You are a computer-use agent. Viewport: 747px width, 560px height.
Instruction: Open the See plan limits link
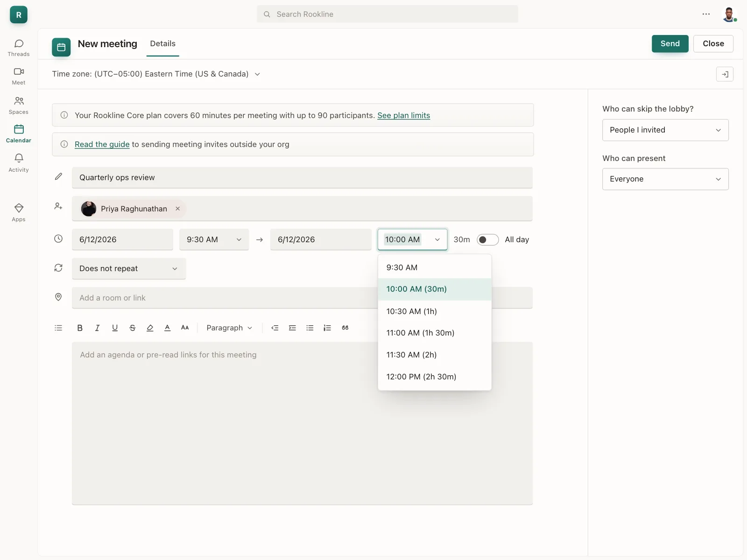pyautogui.click(x=404, y=115)
